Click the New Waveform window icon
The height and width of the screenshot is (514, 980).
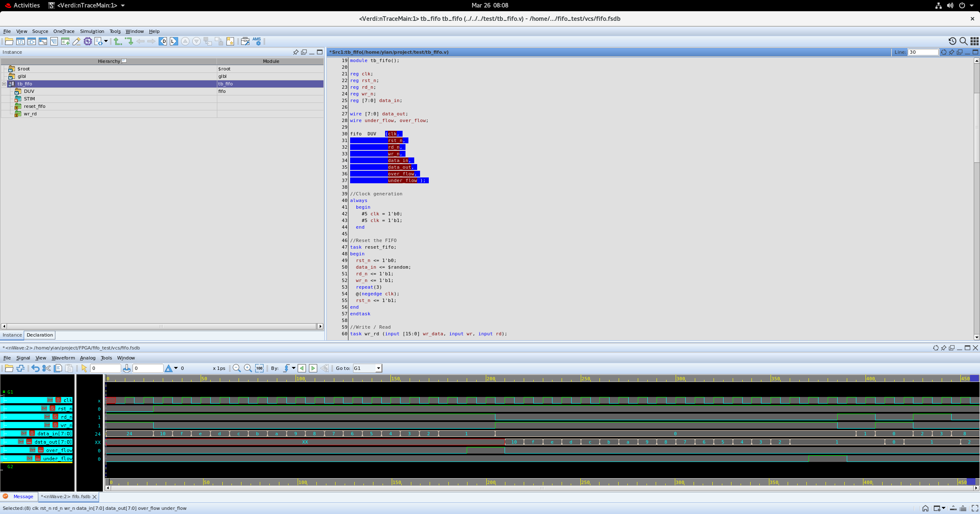click(x=20, y=41)
